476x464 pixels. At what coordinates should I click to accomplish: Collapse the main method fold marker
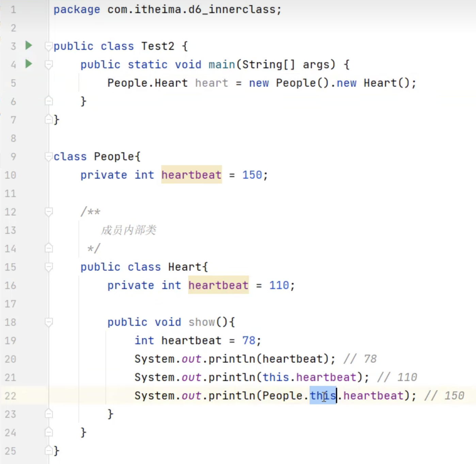[49, 64]
